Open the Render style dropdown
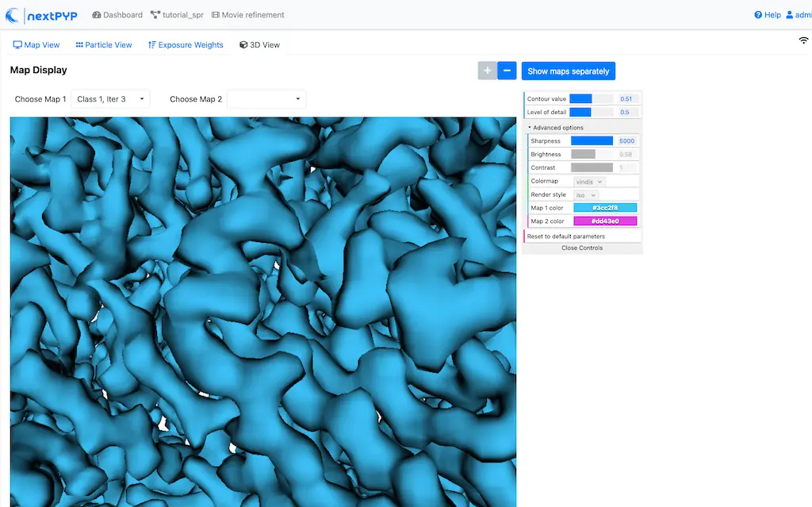Screen dimensions: 812x507 coord(586,194)
